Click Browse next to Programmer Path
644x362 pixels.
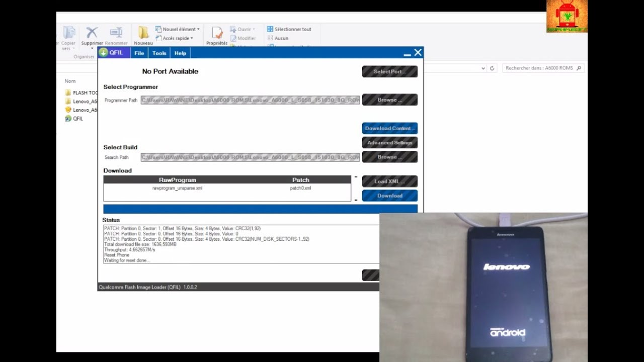[390, 100]
